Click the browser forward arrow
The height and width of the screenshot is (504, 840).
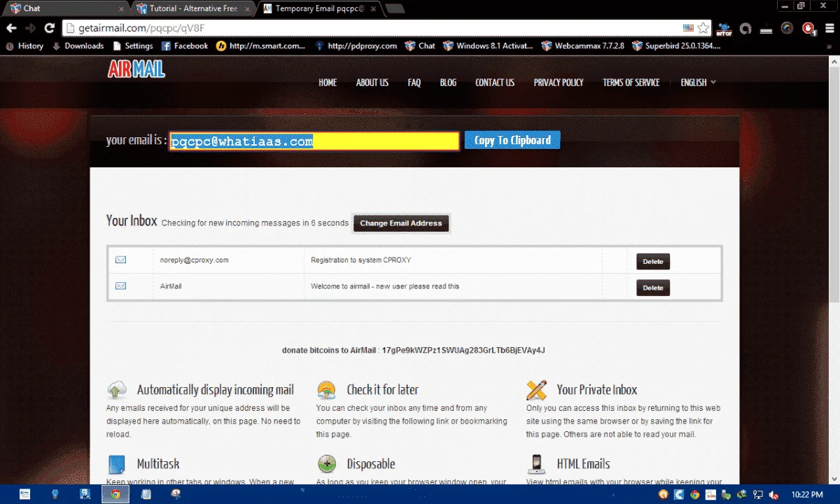(30, 28)
